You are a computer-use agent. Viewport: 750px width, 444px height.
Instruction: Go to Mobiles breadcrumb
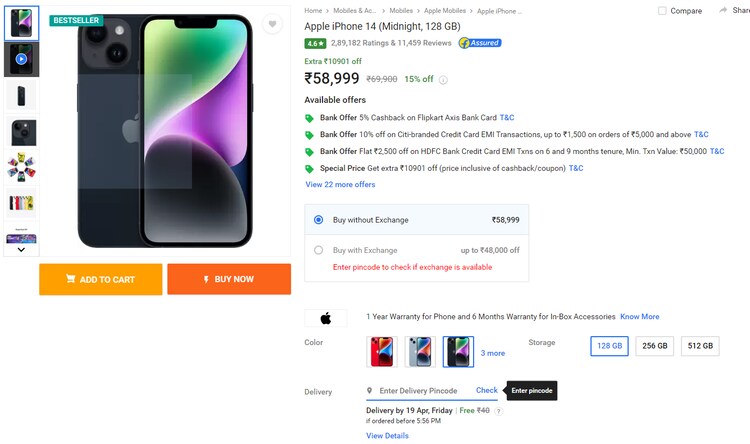point(400,11)
